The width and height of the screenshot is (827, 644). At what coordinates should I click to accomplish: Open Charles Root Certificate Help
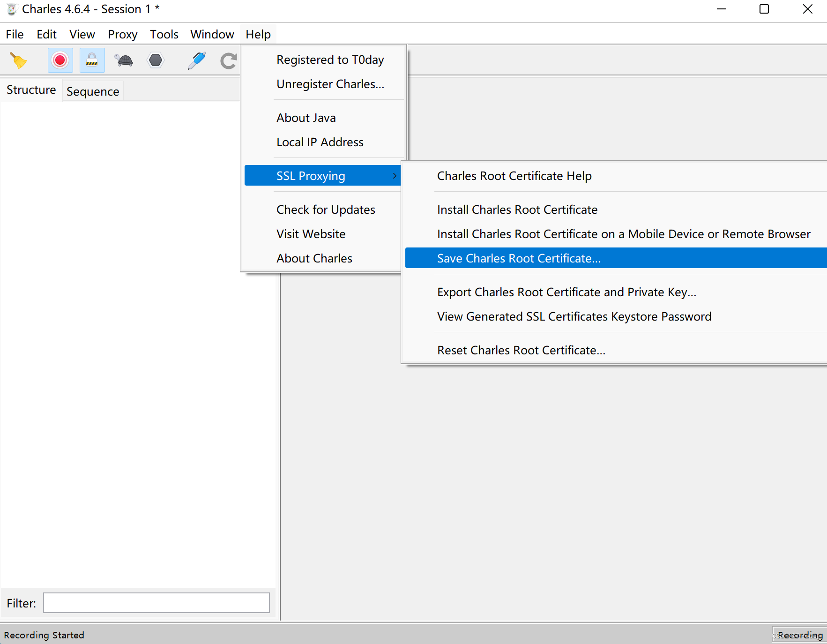(616, 176)
